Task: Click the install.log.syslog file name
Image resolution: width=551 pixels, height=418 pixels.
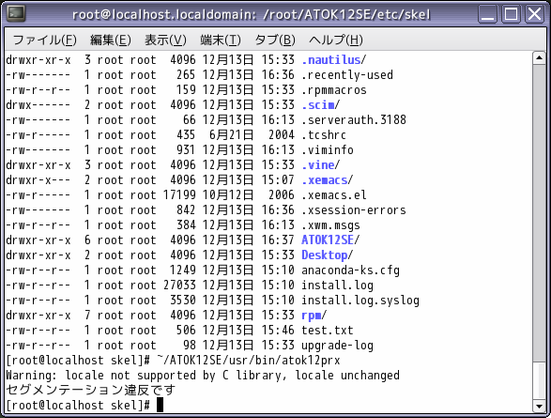Action: coord(361,301)
